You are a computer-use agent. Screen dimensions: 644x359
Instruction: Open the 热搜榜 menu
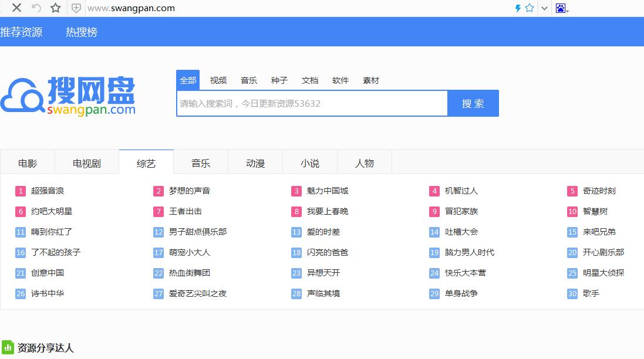tap(82, 32)
